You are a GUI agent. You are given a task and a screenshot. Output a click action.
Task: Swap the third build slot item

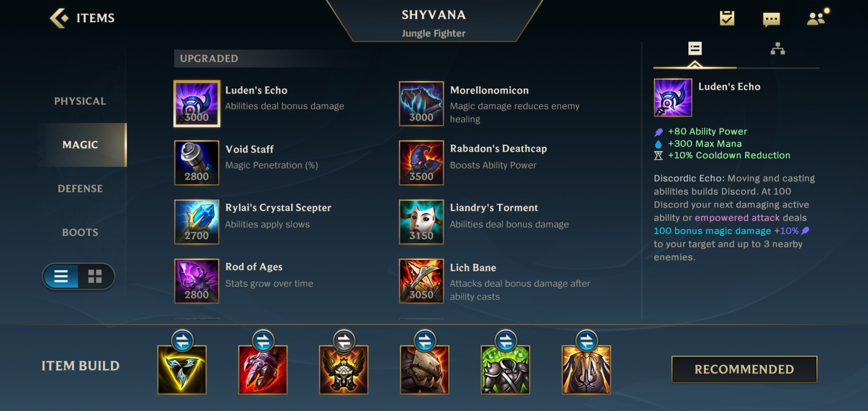click(x=344, y=341)
